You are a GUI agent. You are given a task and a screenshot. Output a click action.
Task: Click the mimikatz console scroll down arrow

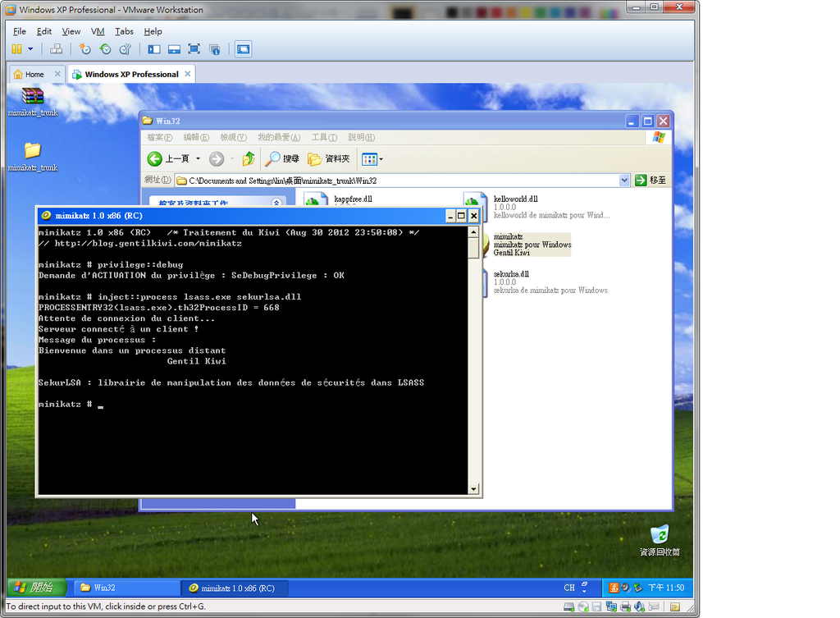point(473,489)
